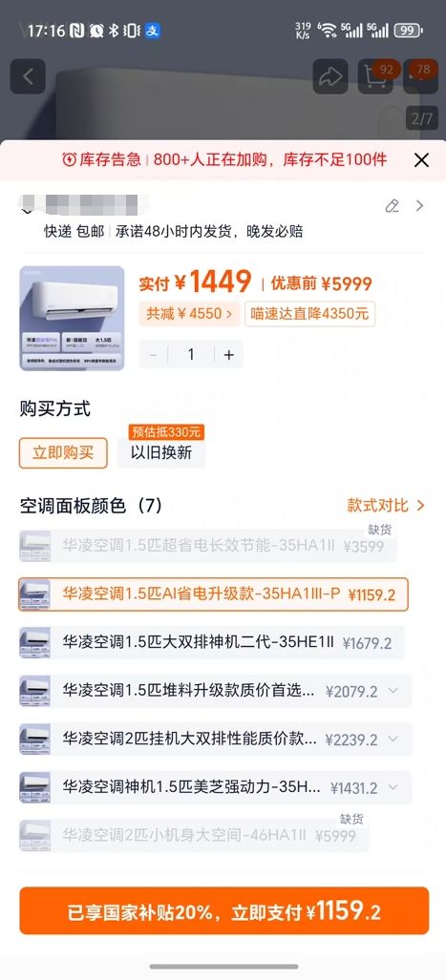Close the low-stock warning banner
446x980 pixels.
tap(421, 160)
